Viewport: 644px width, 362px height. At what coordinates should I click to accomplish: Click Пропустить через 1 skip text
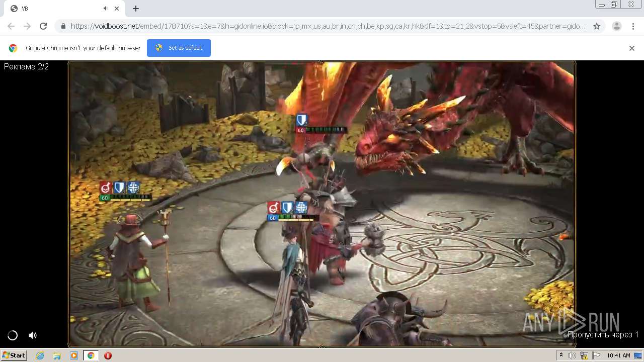coord(603,334)
